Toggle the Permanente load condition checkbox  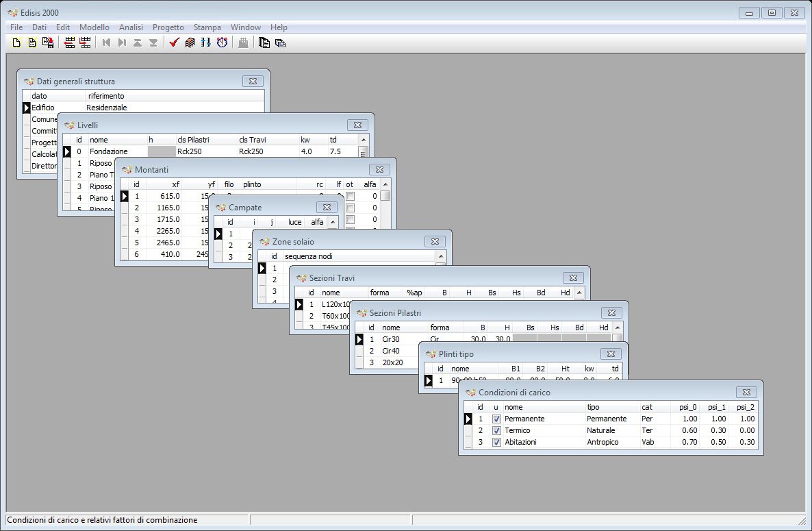click(496, 419)
